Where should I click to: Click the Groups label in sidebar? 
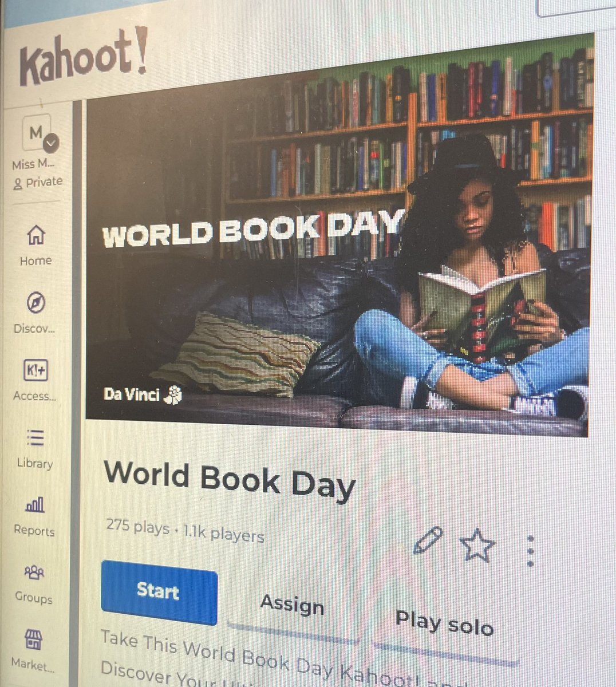[34, 598]
